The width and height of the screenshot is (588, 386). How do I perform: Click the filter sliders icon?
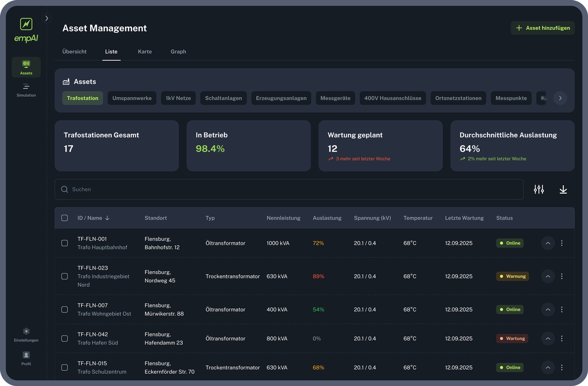(539, 189)
